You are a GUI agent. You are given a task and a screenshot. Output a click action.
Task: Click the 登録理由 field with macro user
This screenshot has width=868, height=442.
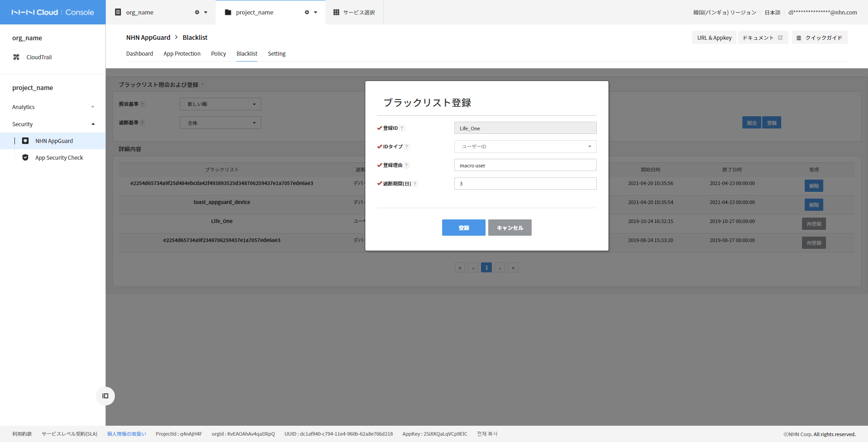click(525, 165)
